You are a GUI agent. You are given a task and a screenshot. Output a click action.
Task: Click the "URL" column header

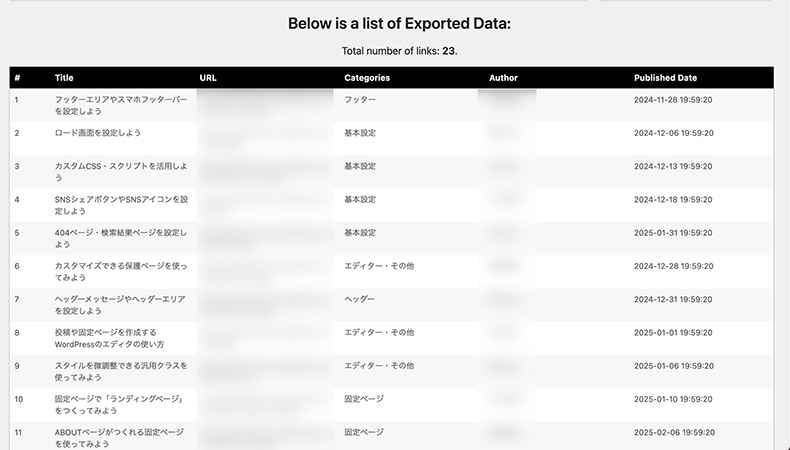pos(208,77)
